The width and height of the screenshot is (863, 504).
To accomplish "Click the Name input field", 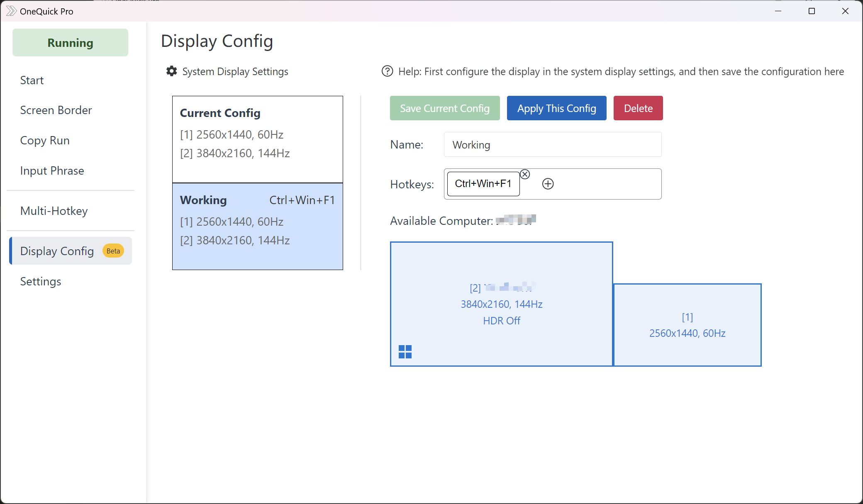I will [553, 145].
